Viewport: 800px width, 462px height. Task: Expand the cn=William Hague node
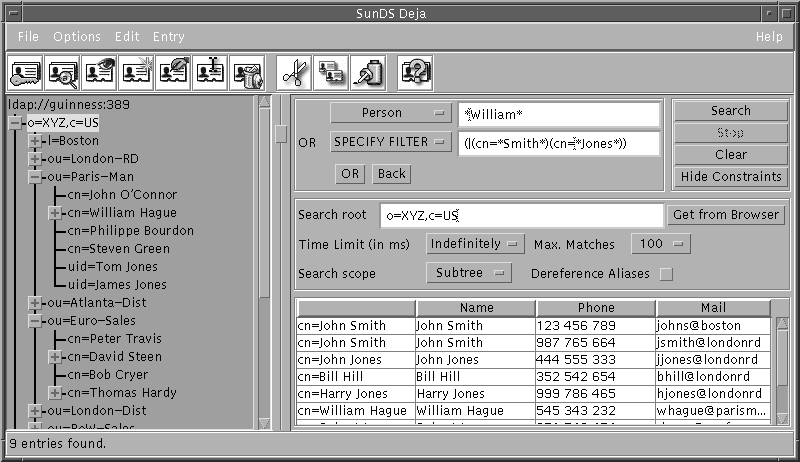pos(55,213)
